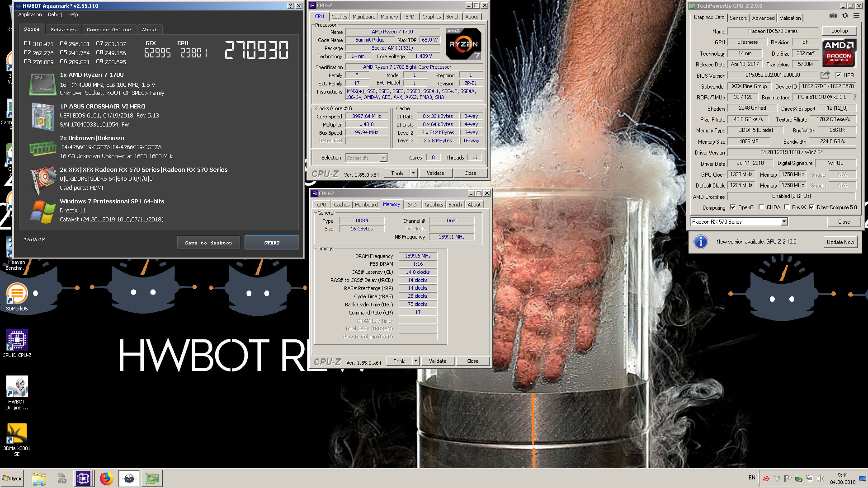This screenshot has width=868, height=488.
Task: Click the Lookup button in GPU-Z
Action: click(x=840, y=31)
